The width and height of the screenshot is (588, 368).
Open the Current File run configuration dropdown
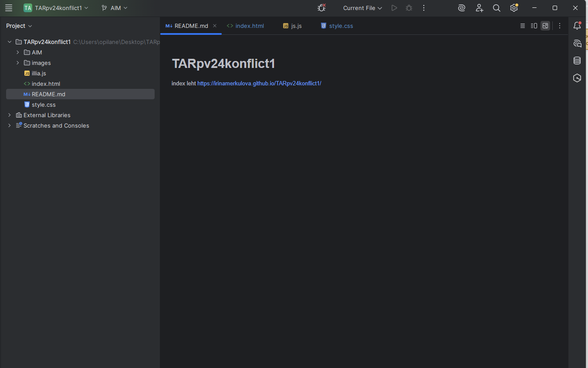pyautogui.click(x=362, y=8)
